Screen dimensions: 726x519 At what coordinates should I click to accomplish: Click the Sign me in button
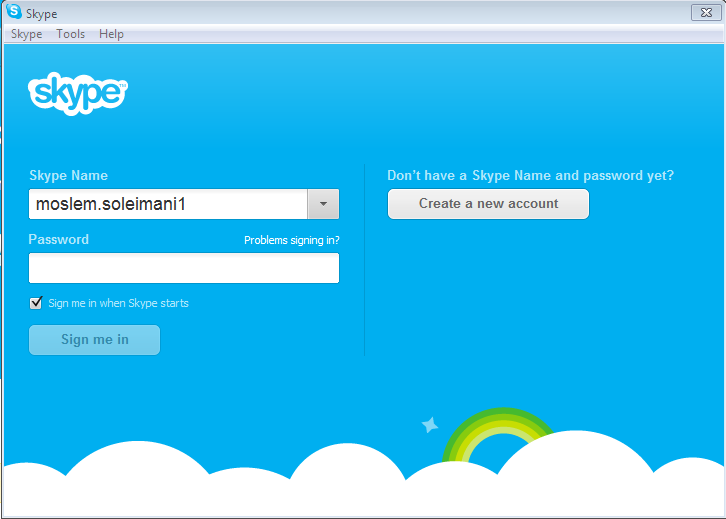tap(94, 340)
